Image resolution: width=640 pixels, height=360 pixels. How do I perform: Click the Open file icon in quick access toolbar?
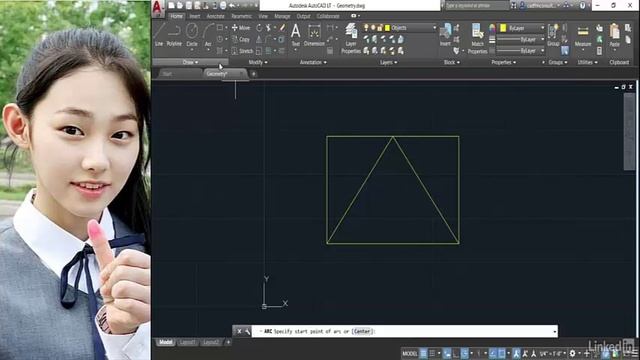[x=180, y=5]
